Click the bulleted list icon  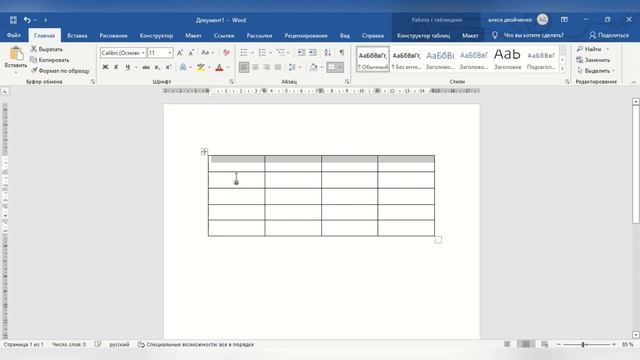244,53
